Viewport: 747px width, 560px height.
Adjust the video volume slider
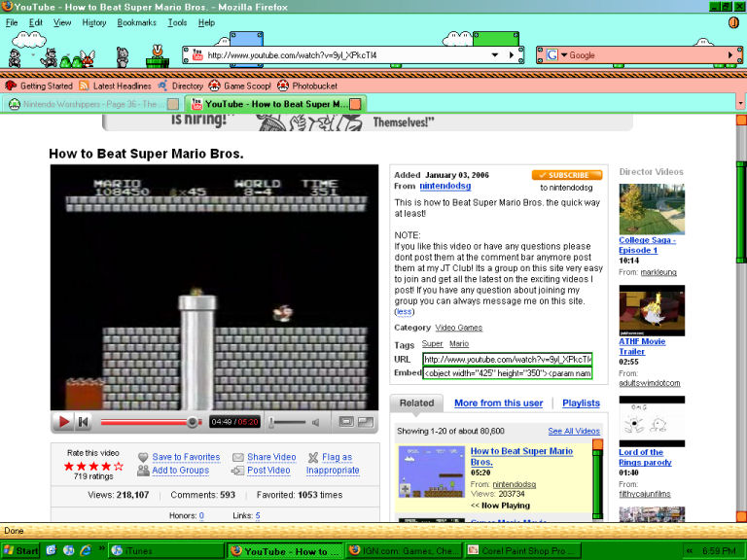pos(287,422)
